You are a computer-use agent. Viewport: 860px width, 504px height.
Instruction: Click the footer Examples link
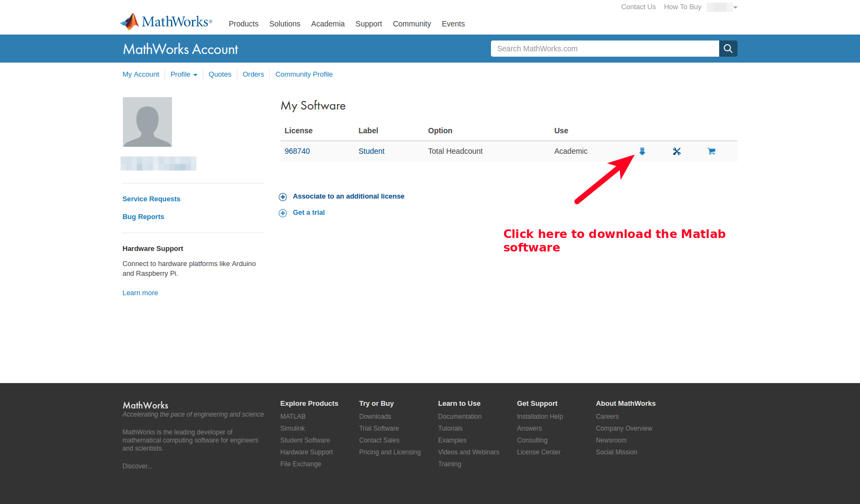452,440
